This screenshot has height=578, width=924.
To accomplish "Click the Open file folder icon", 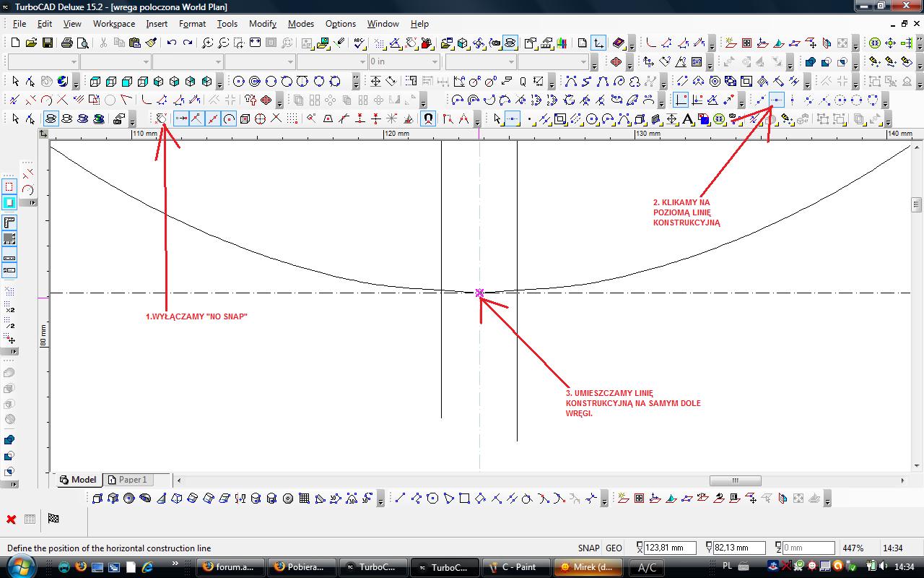I will (x=32, y=43).
